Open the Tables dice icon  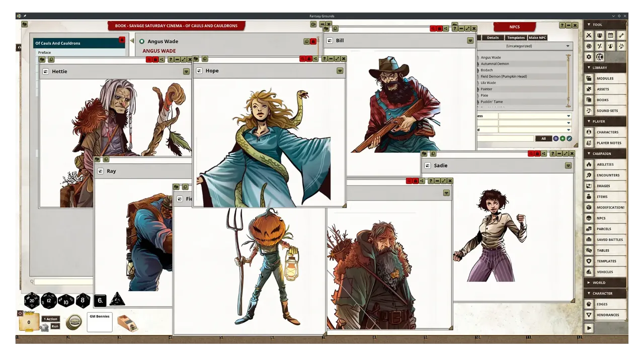tap(589, 250)
